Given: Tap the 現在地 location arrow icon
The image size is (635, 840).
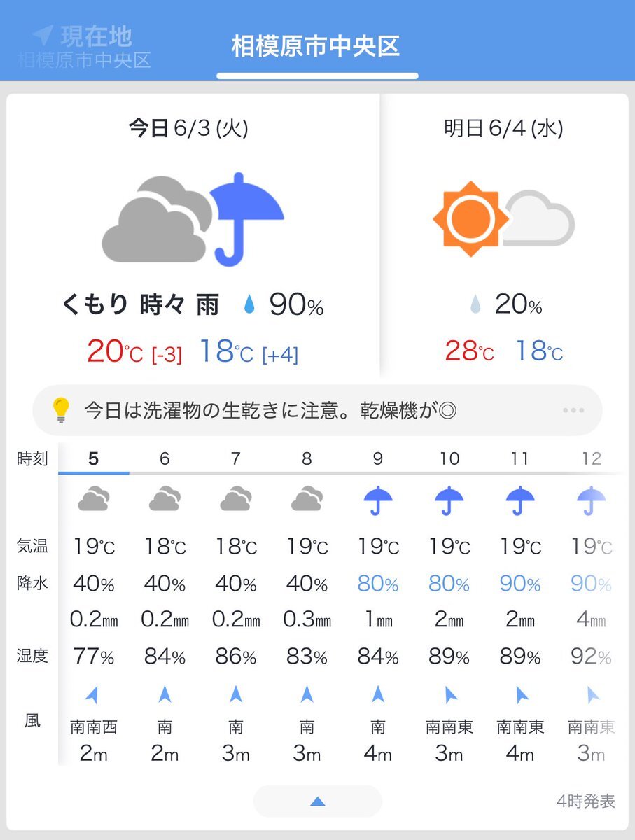Looking at the screenshot, I should [x=43, y=35].
